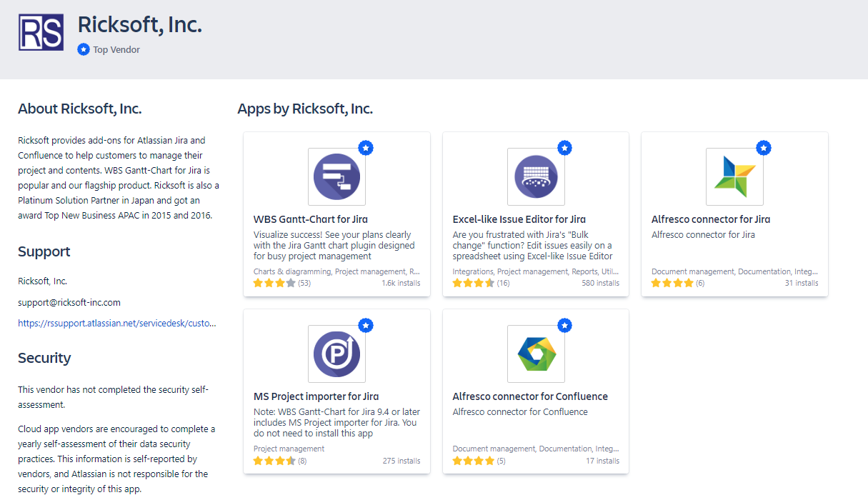Viewport: 868px width, 500px height.
Task: Click the (8) review count
Action: click(x=302, y=461)
